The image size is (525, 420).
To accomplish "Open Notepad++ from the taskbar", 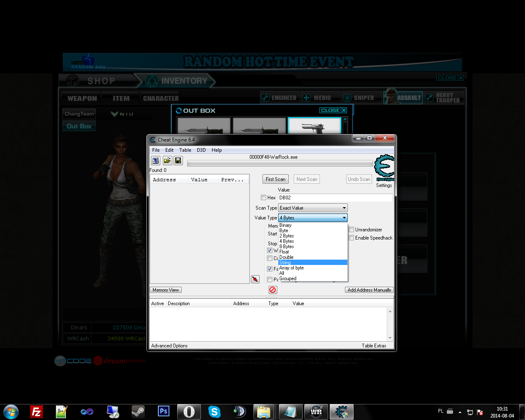I will pyautogui.click(x=62, y=411).
